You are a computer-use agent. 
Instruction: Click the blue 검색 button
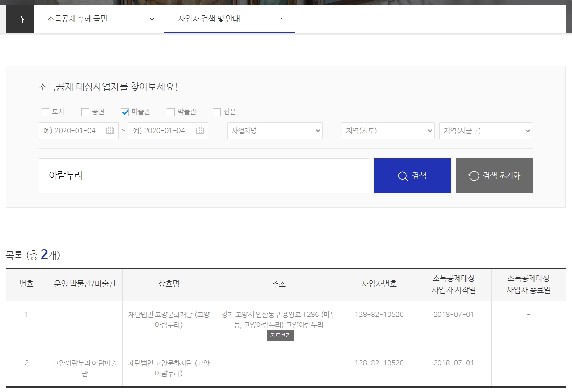coord(412,175)
